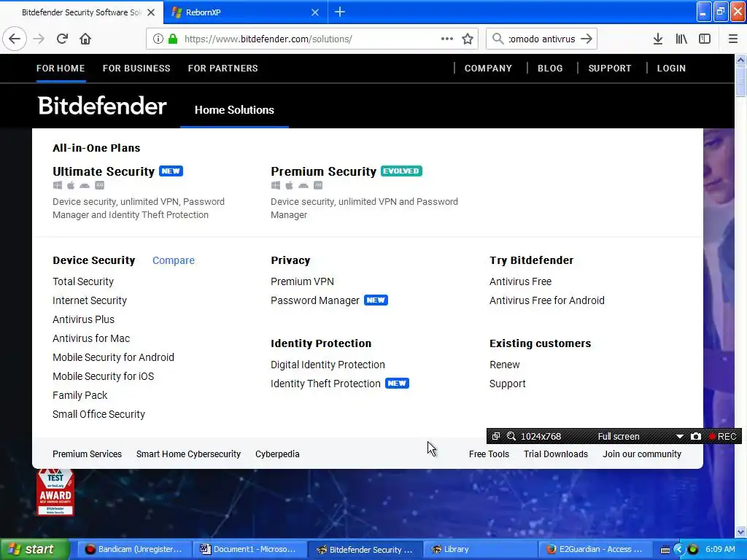
Task: Open Internet Security product
Action: pos(90,300)
